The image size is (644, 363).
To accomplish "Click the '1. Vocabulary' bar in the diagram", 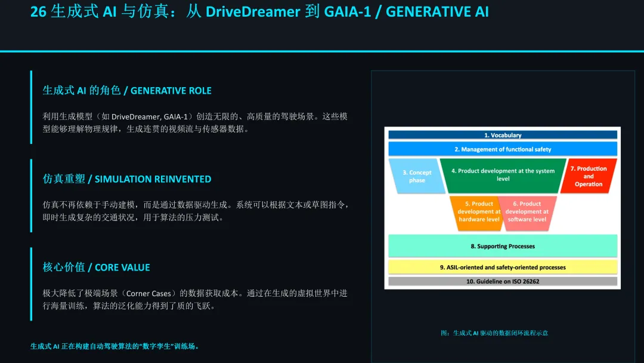I will [503, 135].
